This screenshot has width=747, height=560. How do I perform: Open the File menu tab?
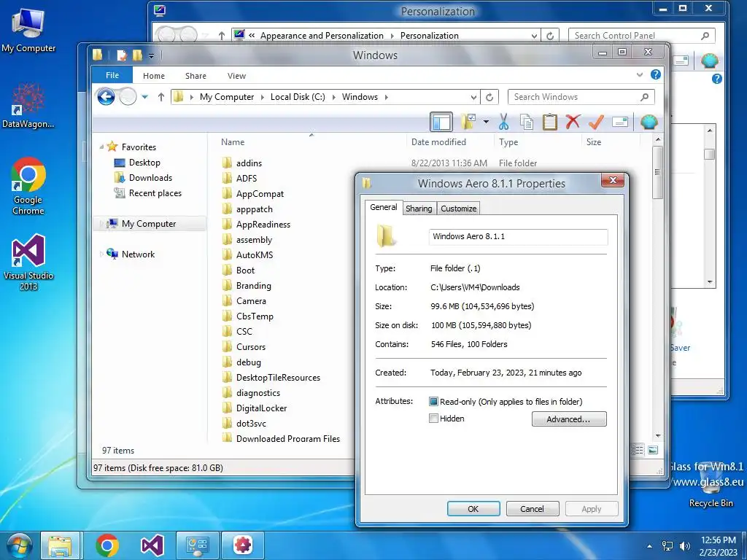coord(112,75)
